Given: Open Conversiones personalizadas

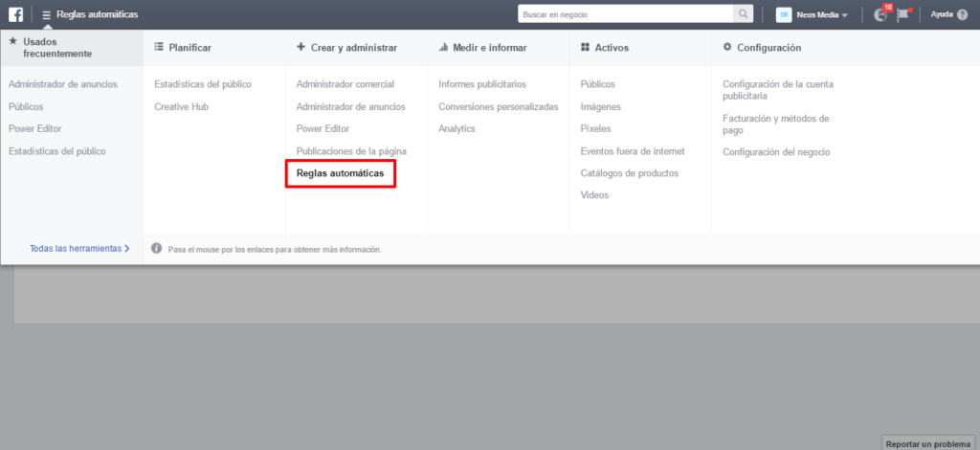Looking at the screenshot, I should 498,106.
